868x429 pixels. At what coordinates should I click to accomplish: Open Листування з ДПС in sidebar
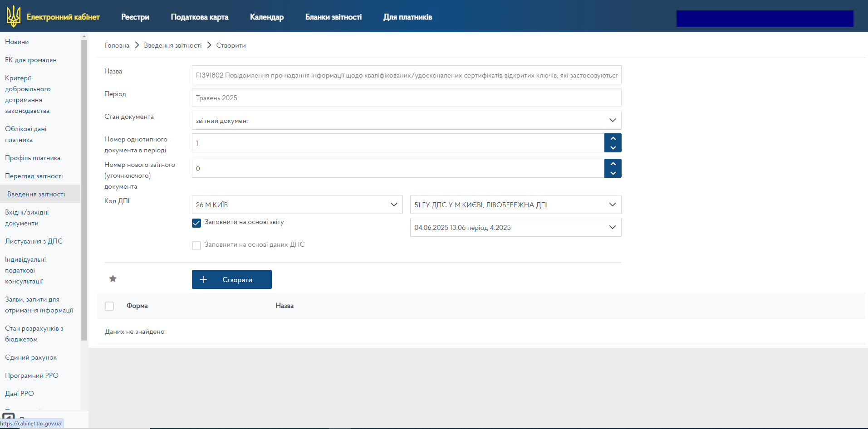[34, 241]
